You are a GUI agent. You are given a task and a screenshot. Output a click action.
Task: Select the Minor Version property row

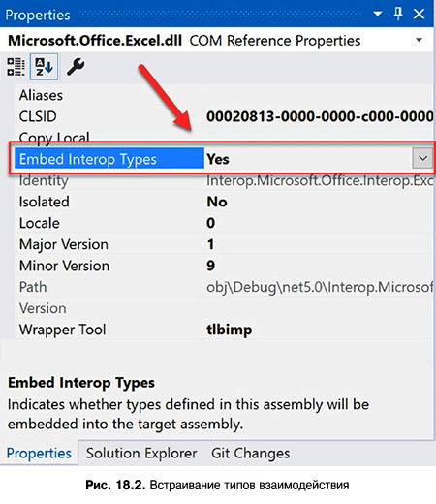point(224,266)
